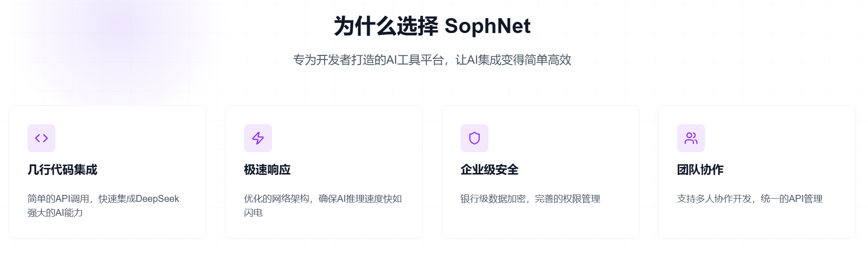Select the 几行代码集成 card title
Screen dimensions: 868x254
click(x=62, y=170)
